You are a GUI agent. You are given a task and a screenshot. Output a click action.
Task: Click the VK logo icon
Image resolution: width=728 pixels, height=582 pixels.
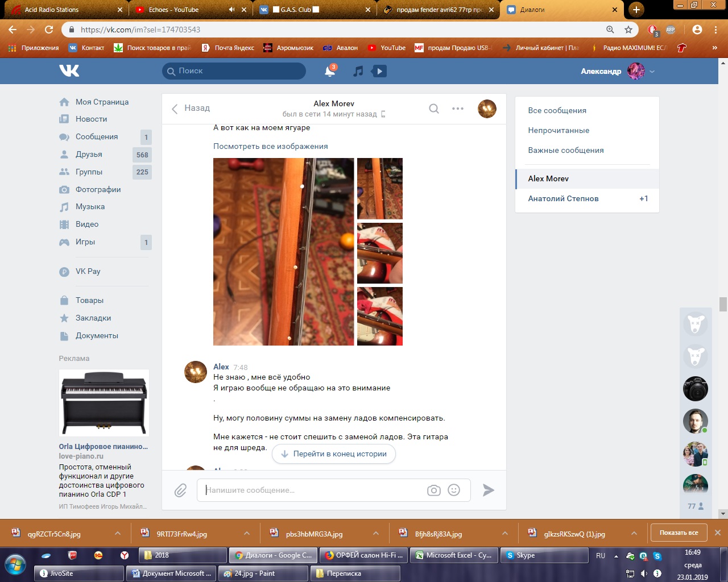coord(69,70)
